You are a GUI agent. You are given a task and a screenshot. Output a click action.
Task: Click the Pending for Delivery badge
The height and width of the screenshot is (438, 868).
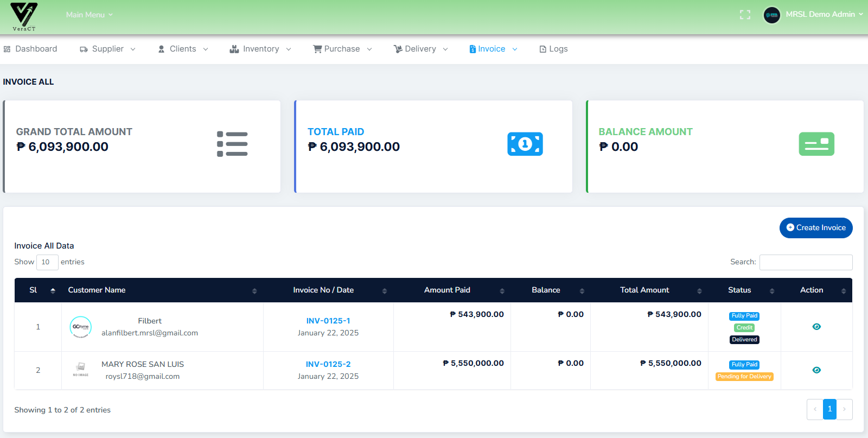pos(744,377)
